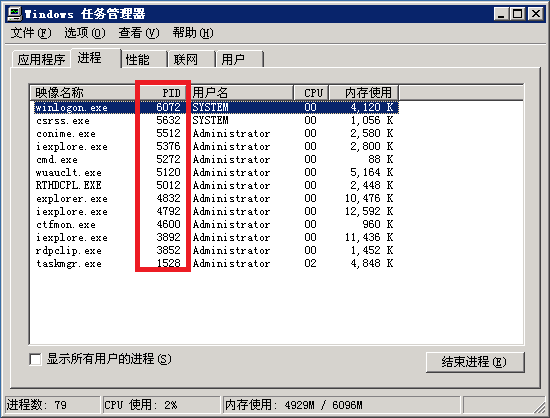Switch to the 应用程序 tab

tap(41, 59)
